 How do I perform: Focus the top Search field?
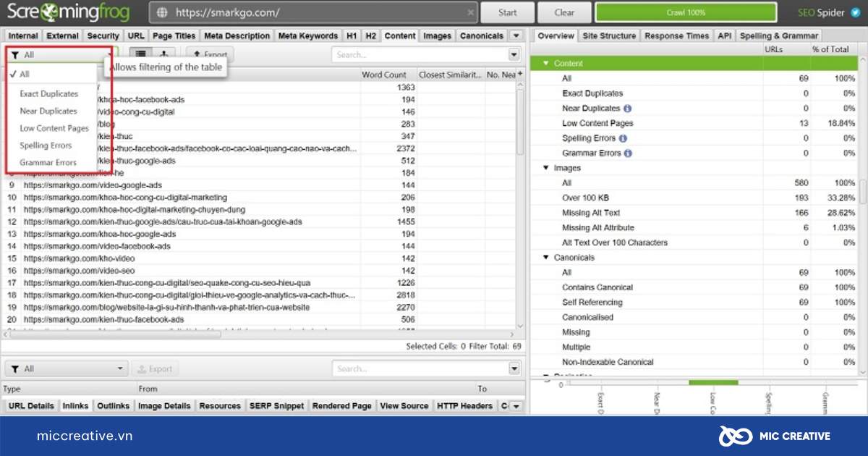pos(420,55)
